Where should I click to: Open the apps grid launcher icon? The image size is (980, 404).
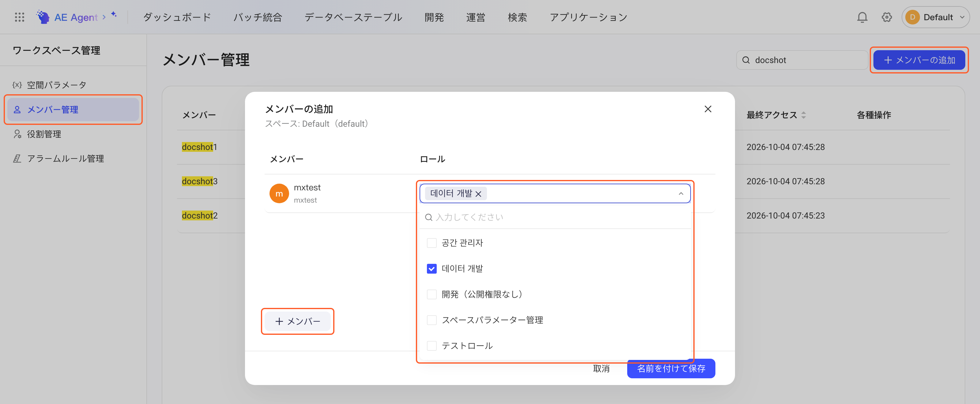[19, 17]
